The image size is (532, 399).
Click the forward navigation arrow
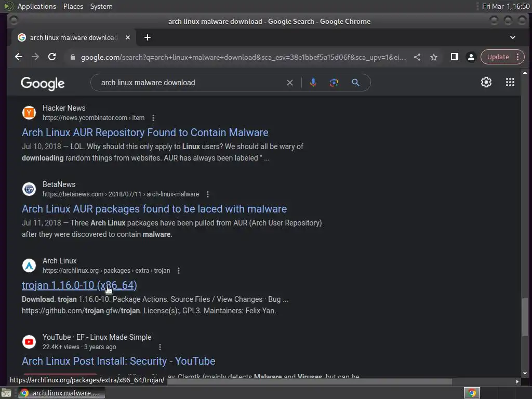point(35,57)
